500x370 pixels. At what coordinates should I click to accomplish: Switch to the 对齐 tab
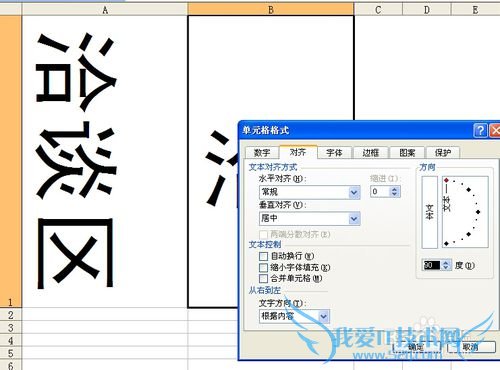click(298, 152)
